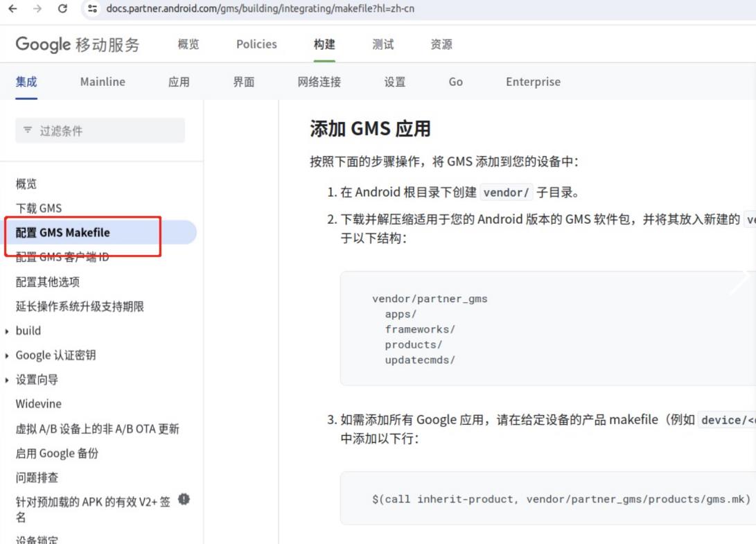Click the browser back arrow

click(13, 9)
